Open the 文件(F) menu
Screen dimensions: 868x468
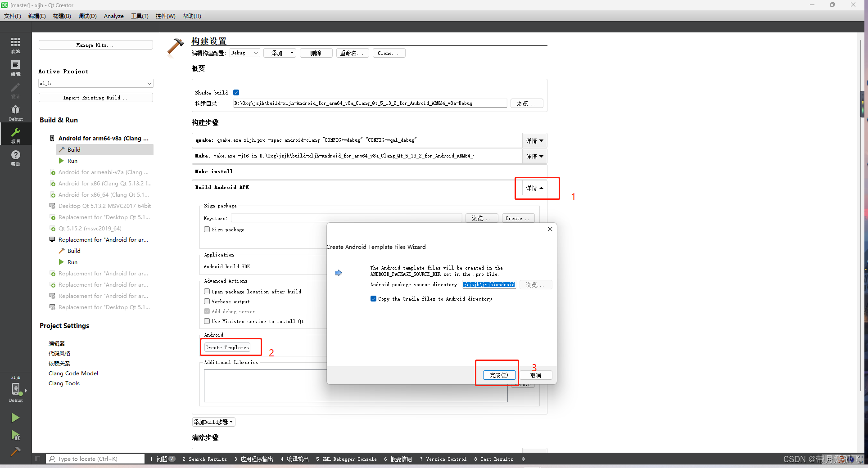(x=13, y=16)
